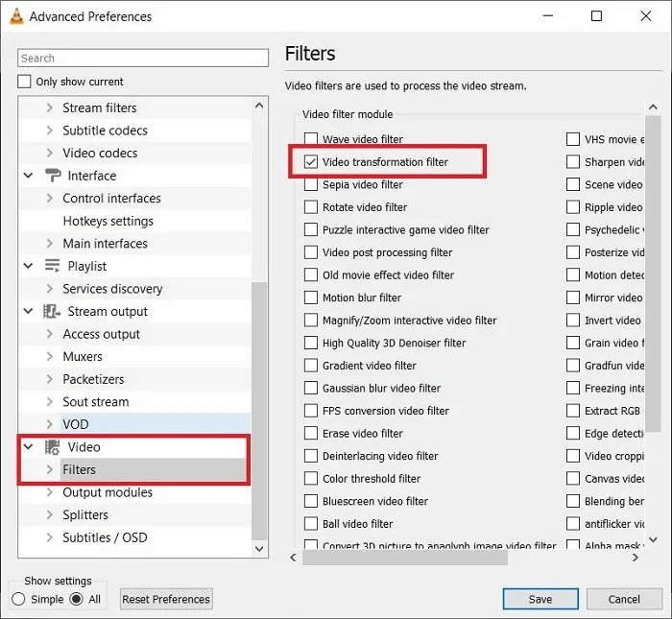This screenshot has width=672, height=619.
Task: Expand the Video codecs tree node
Action: pyautogui.click(x=49, y=153)
